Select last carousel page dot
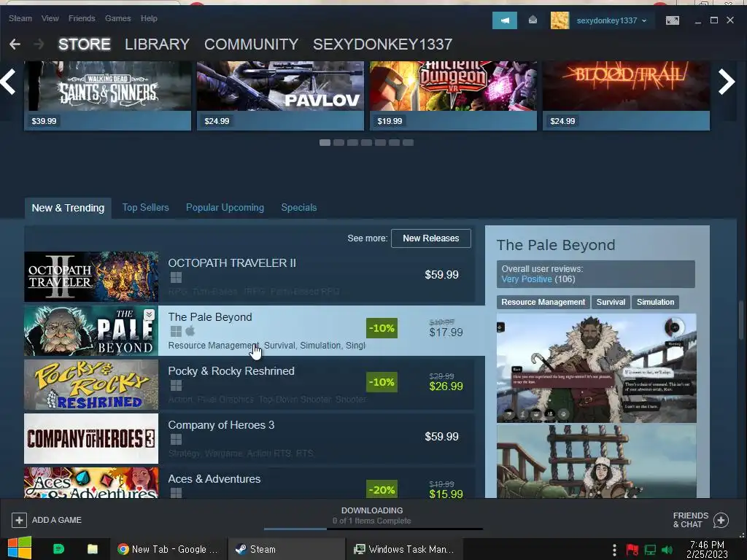 click(408, 142)
